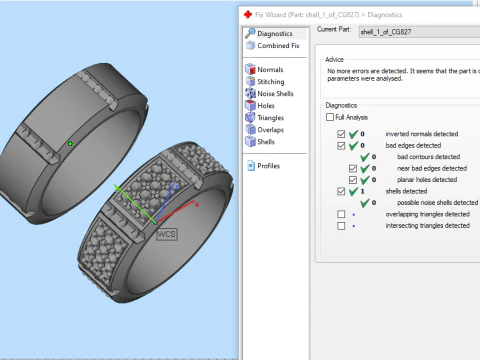Open the Triangles fix page
The height and width of the screenshot is (360, 480).
coord(271,117)
